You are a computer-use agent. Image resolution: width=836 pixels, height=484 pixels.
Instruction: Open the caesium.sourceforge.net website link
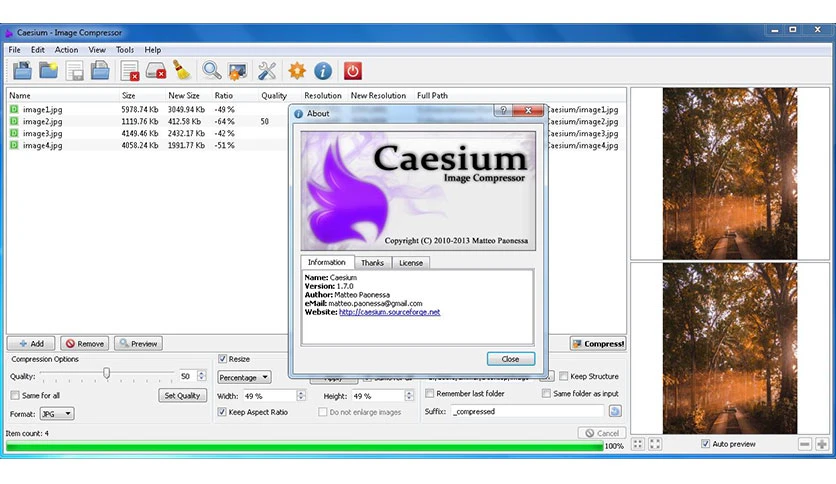tap(389, 312)
